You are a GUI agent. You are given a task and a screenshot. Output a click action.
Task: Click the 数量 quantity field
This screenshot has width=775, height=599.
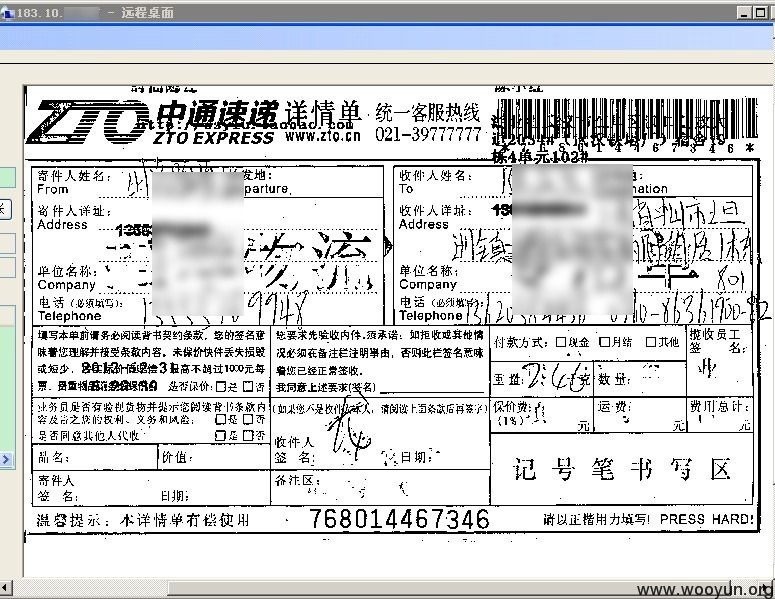tap(641, 379)
